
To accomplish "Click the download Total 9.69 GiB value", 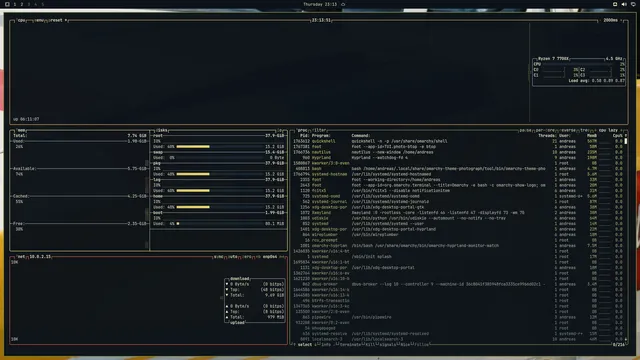I will [x=275, y=295].
